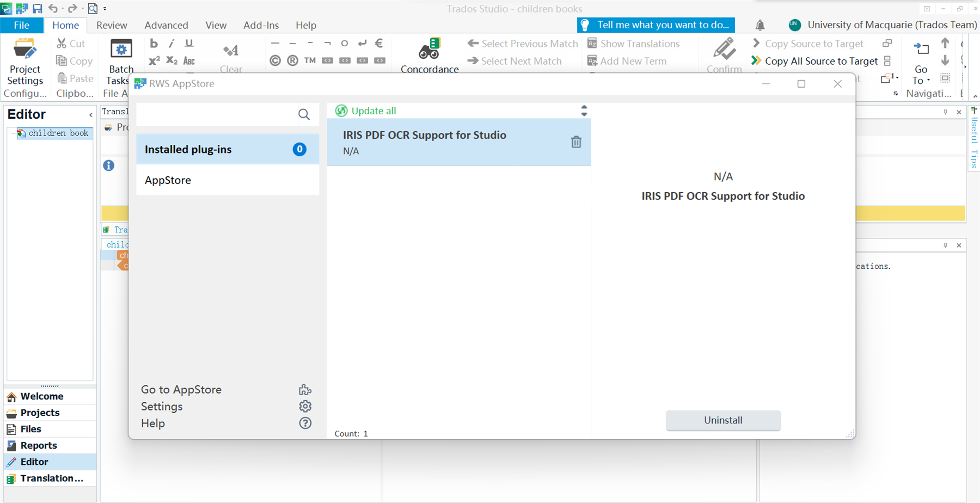The width and height of the screenshot is (980, 503).
Task: Click the Settings gear icon in AppStore
Action: (x=305, y=406)
